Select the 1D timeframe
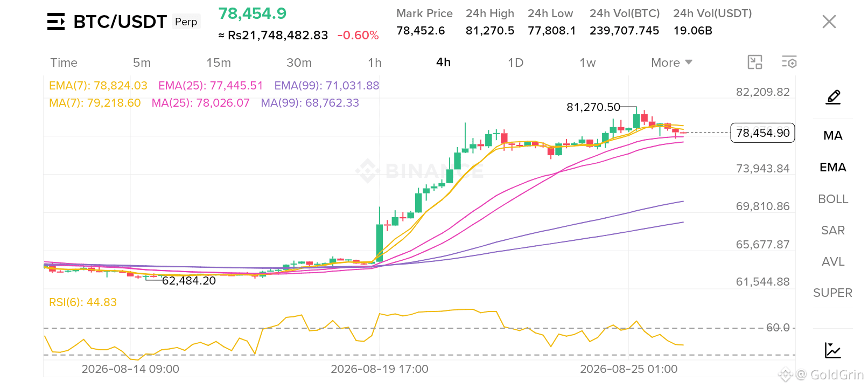 (x=515, y=63)
